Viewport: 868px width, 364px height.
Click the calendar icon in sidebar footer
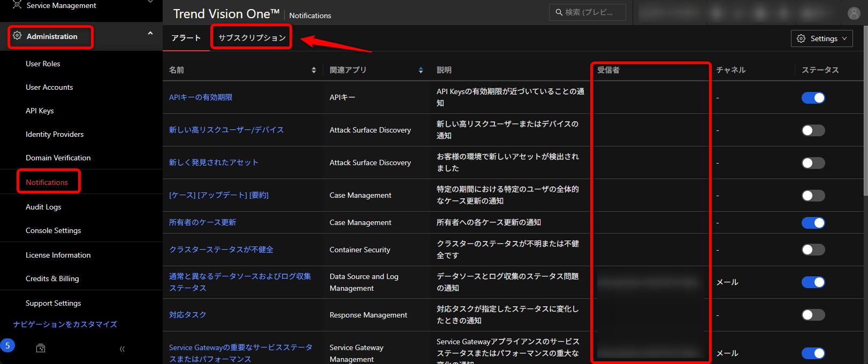click(41, 348)
